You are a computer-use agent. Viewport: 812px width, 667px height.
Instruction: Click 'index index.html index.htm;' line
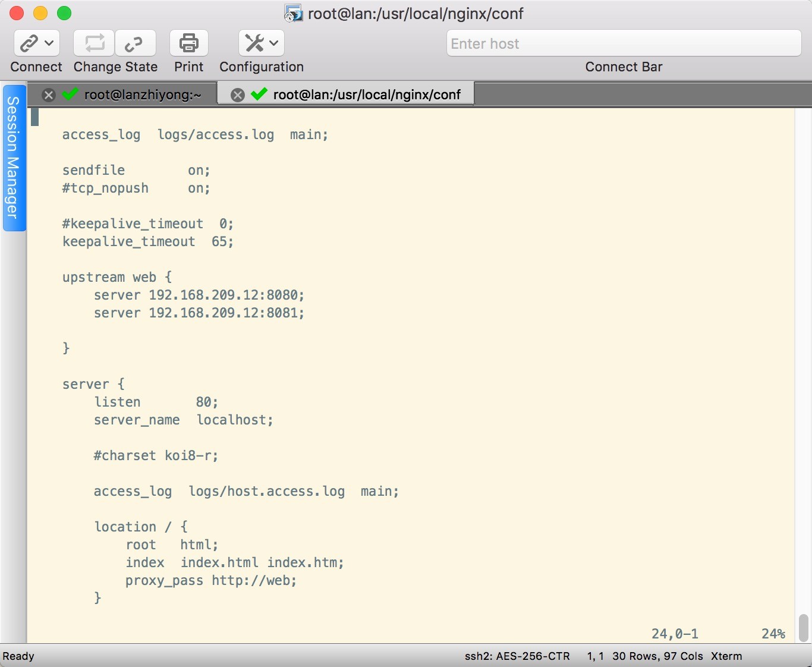click(x=235, y=562)
